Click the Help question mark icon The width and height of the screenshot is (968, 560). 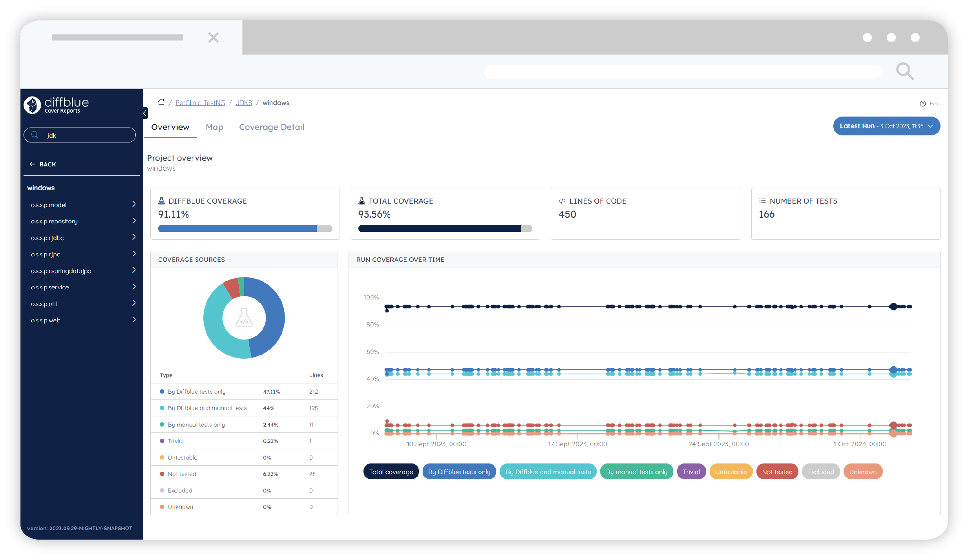tap(922, 104)
